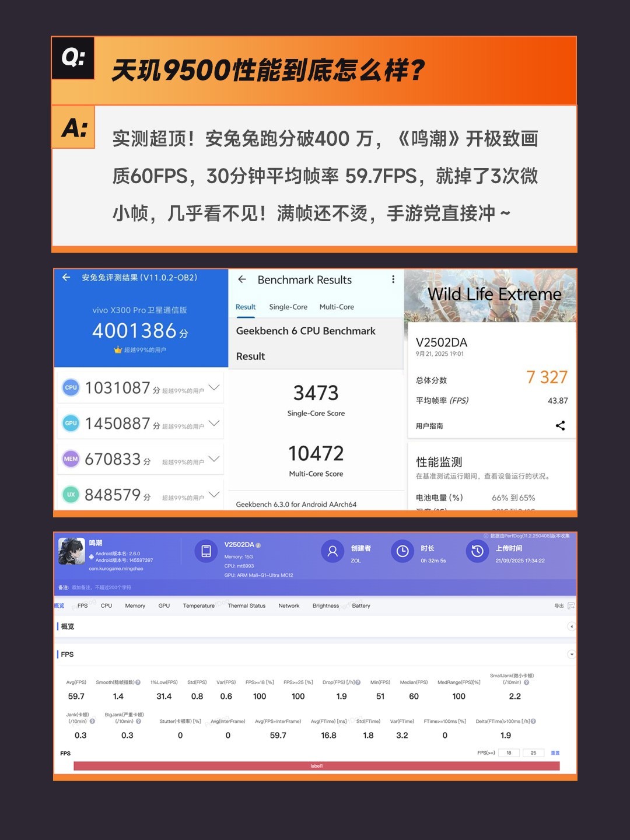Collapse the FPS section arrow

571,654
